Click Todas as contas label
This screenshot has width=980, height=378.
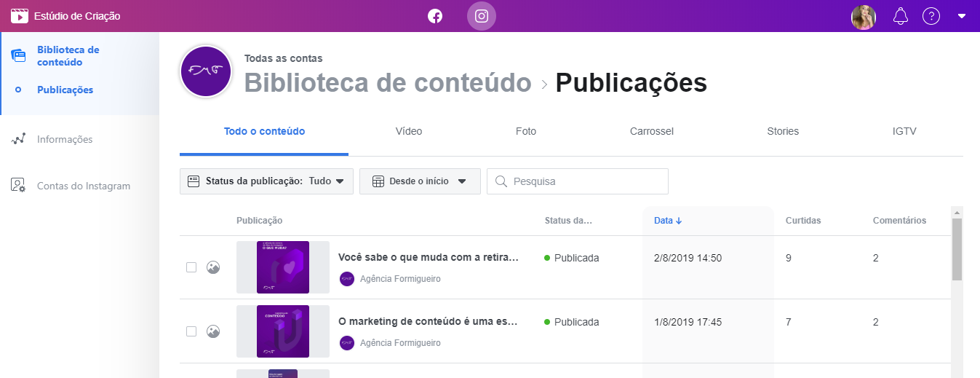(x=283, y=58)
